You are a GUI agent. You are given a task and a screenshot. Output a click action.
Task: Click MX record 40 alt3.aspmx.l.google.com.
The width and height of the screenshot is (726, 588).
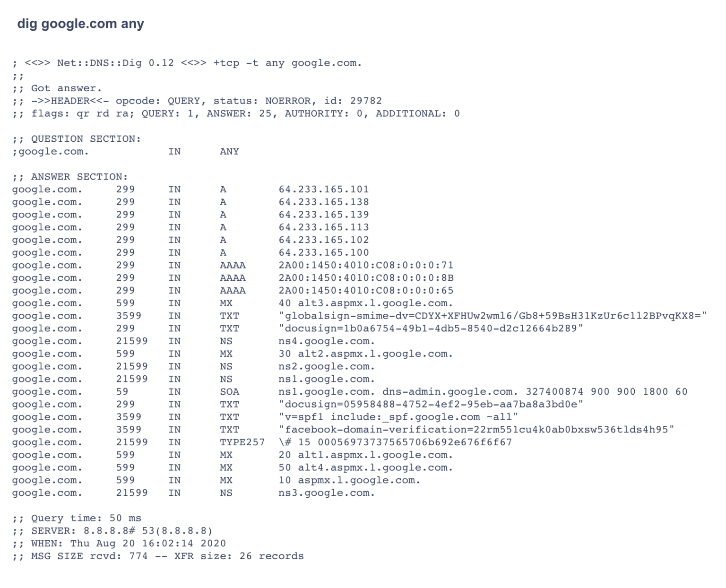(x=365, y=303)
